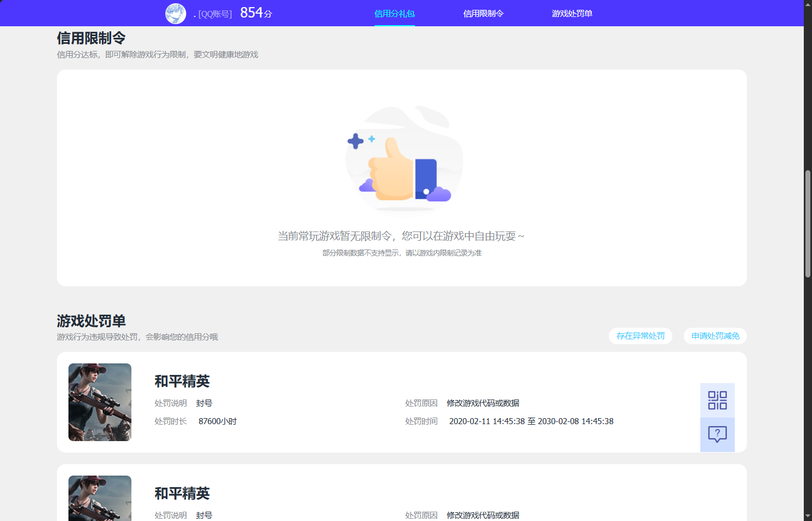Click the 87600小时 penalty duration value

tap(217, 421)
